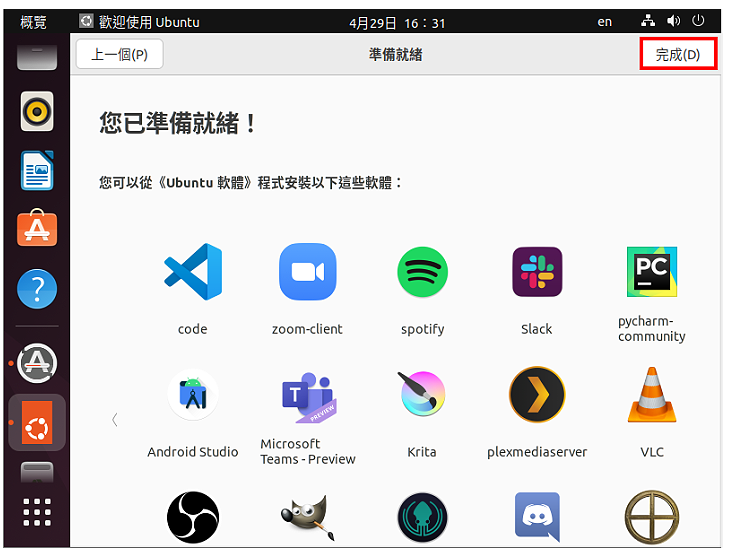Viewport: 752px width, 560px height.
Task: Click the Krita label text
Action: click(x=422, y=452)
